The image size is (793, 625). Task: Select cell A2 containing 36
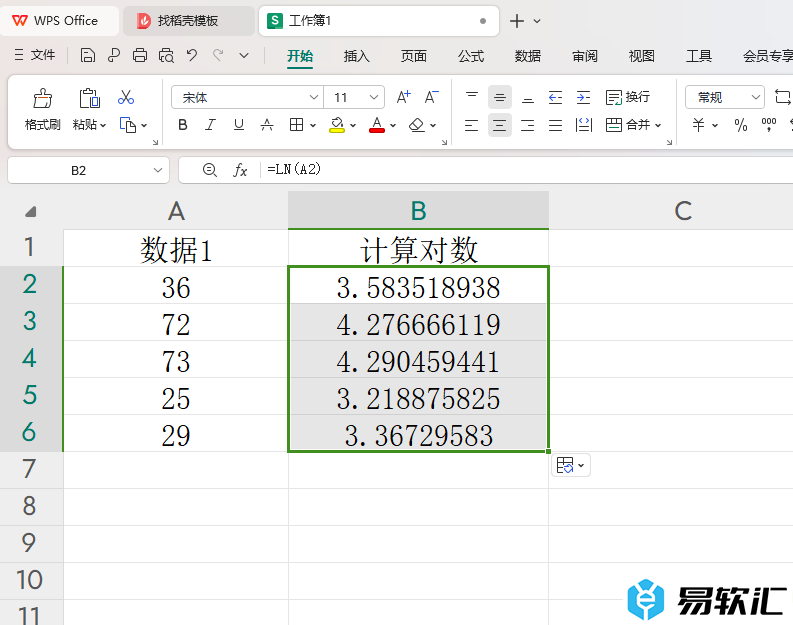[175, 285]
